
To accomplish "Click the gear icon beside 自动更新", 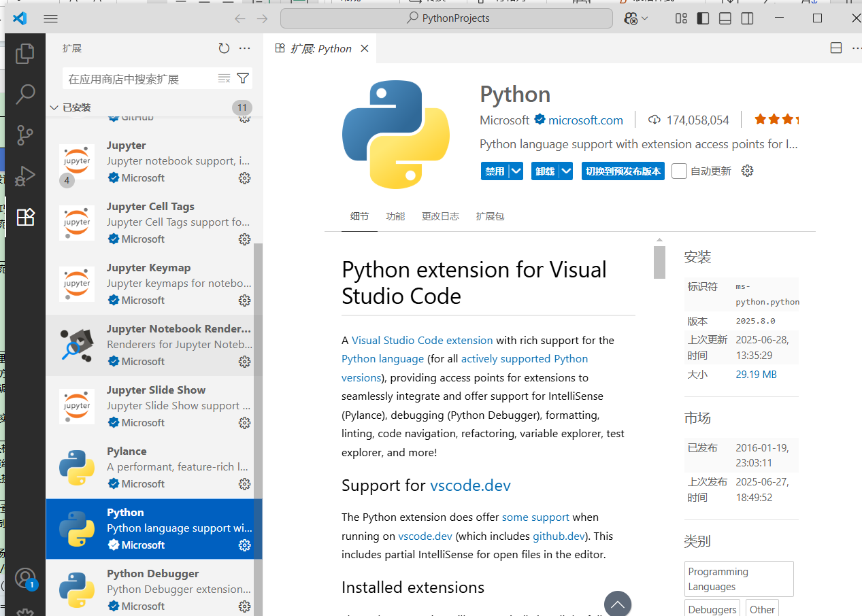I will point(747,171).
